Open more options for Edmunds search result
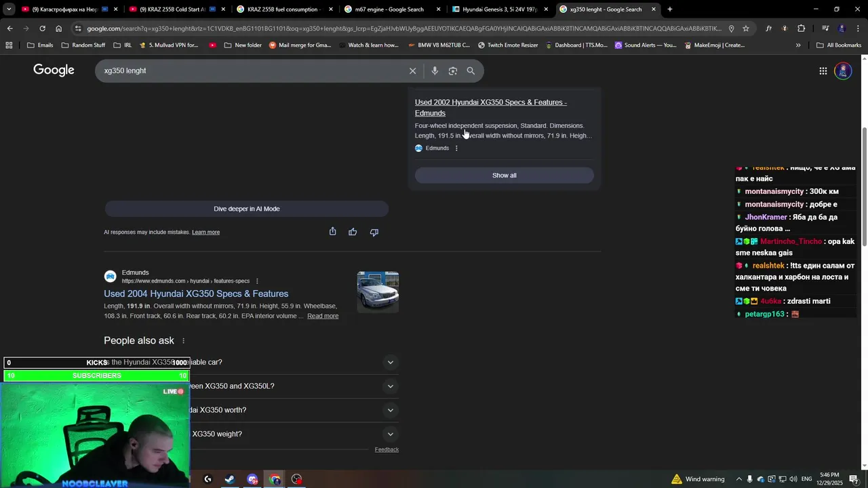This screenshot has height=488, width=868. click(x=257, y=281)
